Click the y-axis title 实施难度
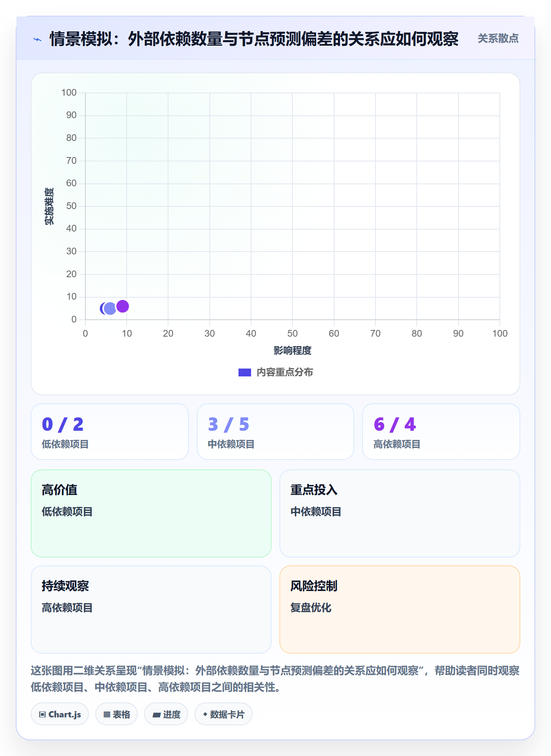 pyautogui.click(x=49, y=206)
